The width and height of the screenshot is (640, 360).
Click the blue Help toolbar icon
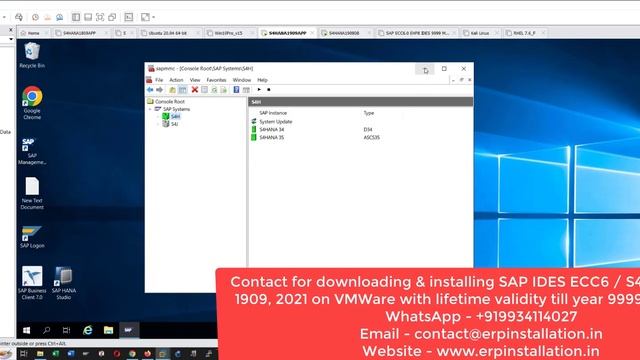point(236,90)
